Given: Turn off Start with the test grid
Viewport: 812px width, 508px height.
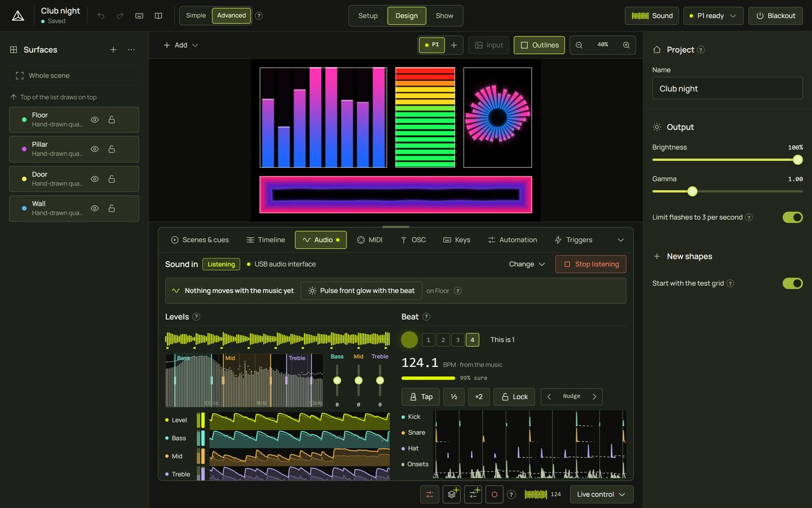Looking at the screenshot, I should click(792, 283).
